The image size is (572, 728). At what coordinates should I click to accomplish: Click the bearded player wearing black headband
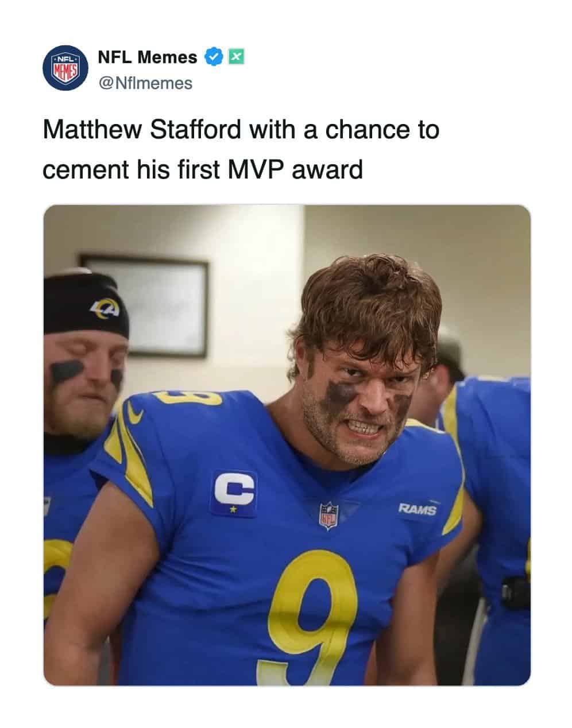click(86, 356)
